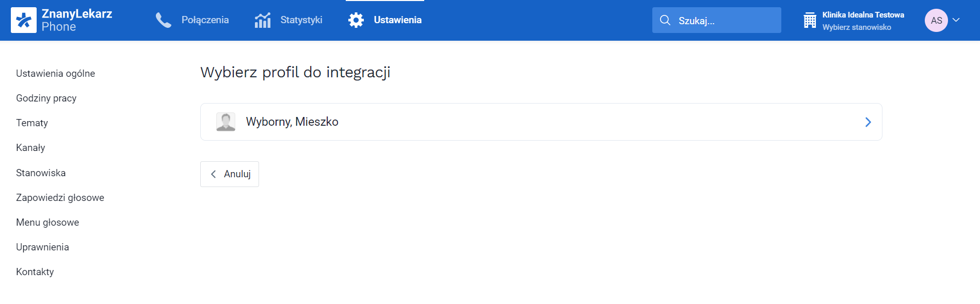980x304 pixels.
Task: Select Uprawnienia in the sidebar
Action: pyautogui.click(x=42, y=247)
